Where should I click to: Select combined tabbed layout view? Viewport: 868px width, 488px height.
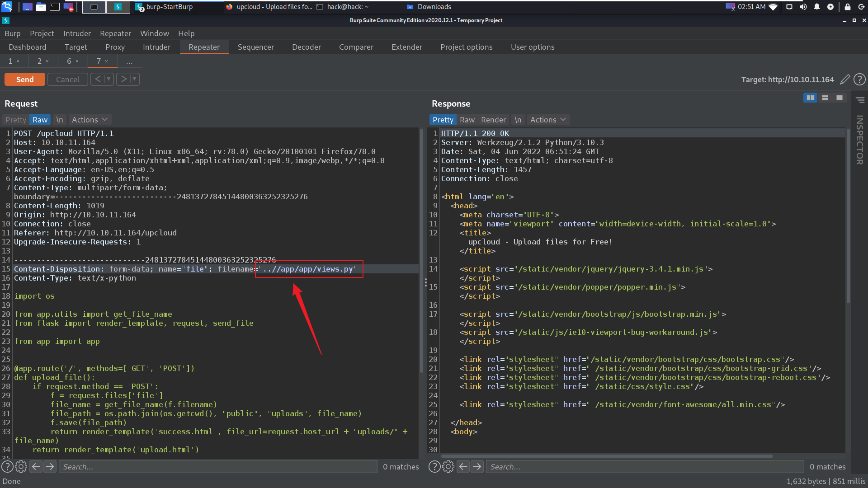tap(840, 98)
